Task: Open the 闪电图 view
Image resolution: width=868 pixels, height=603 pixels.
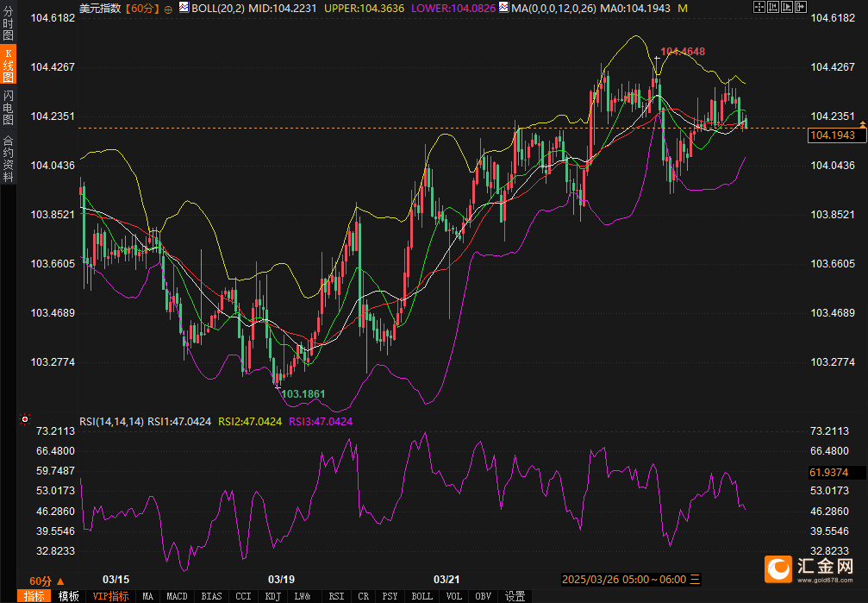Action: [9, 108]
